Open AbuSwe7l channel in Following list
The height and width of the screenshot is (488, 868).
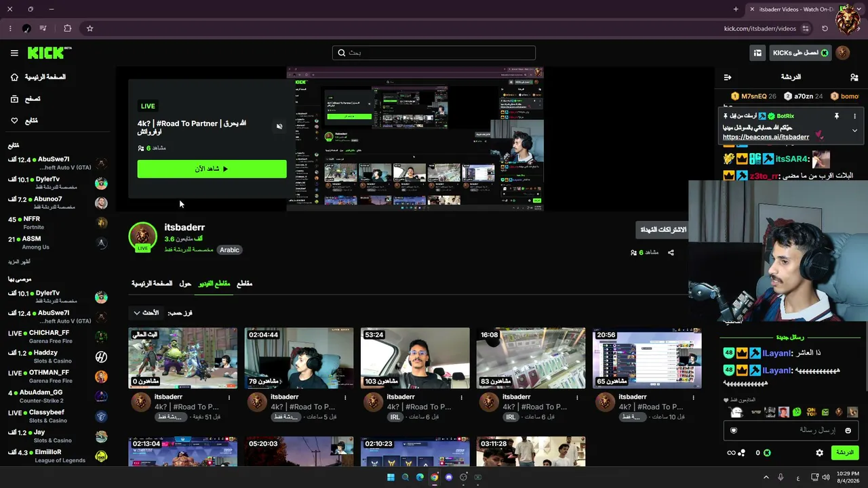(x=58, y=163)
